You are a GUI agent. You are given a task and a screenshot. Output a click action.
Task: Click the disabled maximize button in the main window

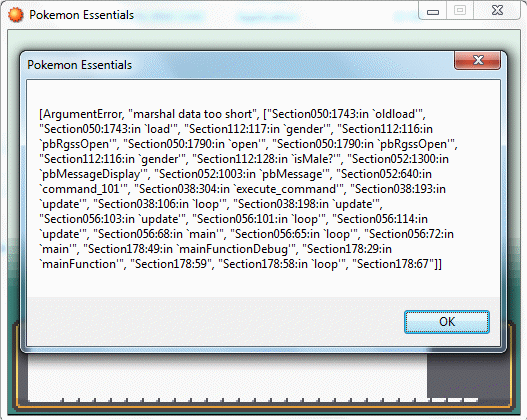click(x=460, y=11)
